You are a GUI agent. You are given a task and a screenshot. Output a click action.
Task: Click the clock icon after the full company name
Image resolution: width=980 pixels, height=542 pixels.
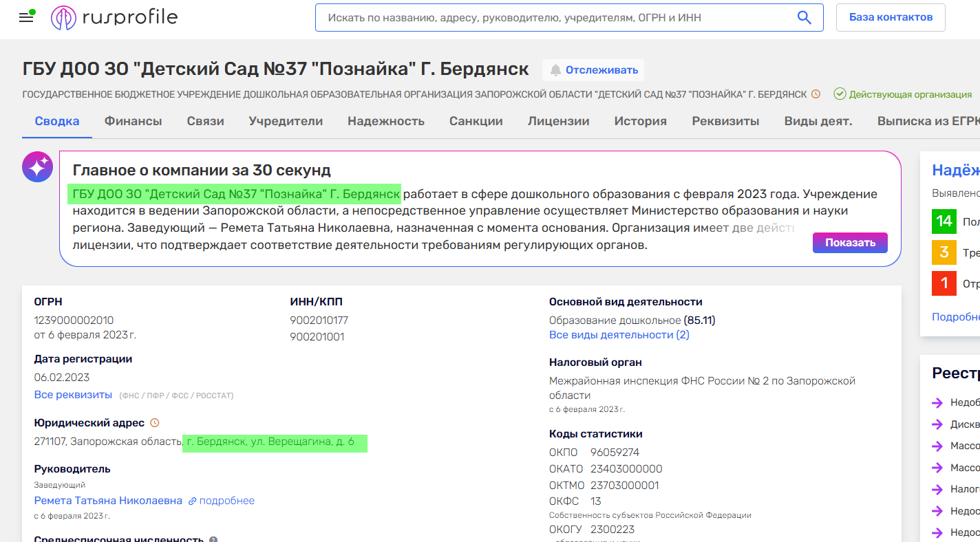tap(816, 94)
